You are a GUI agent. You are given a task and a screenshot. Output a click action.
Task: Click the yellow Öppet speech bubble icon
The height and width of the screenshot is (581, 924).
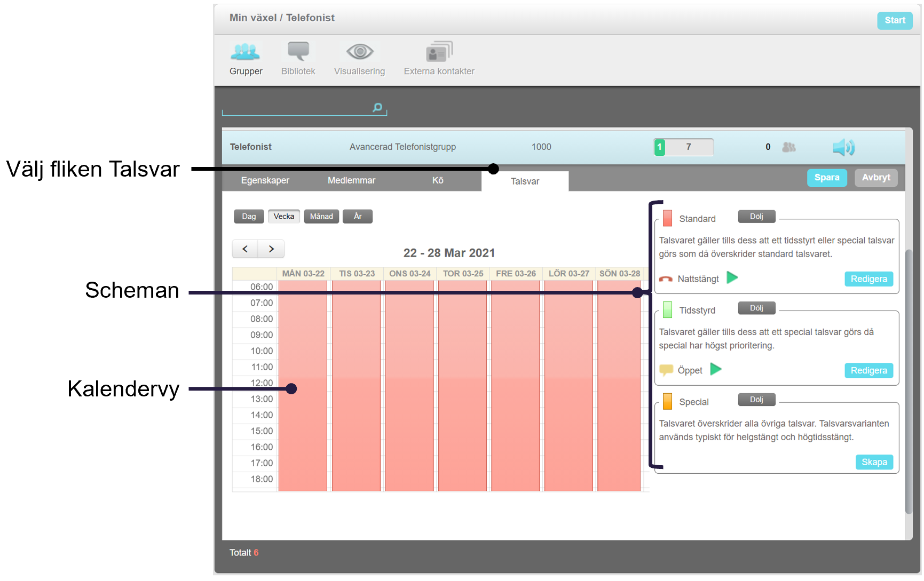(x=666, y=370)
